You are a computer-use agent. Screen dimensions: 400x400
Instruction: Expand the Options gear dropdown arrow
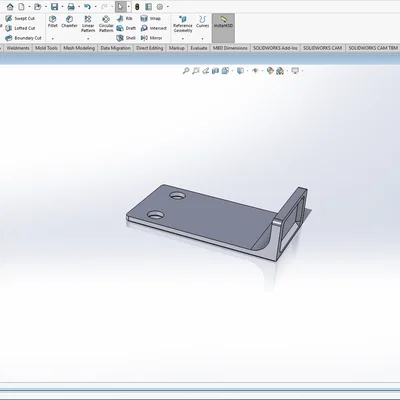(168, 6)
